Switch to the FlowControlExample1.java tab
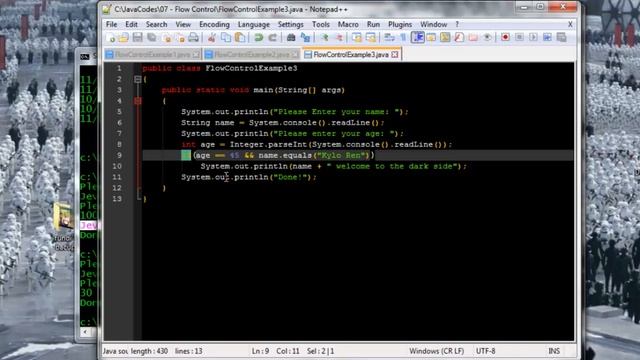This screenshot has width=640, height=360. click(152, 54)
